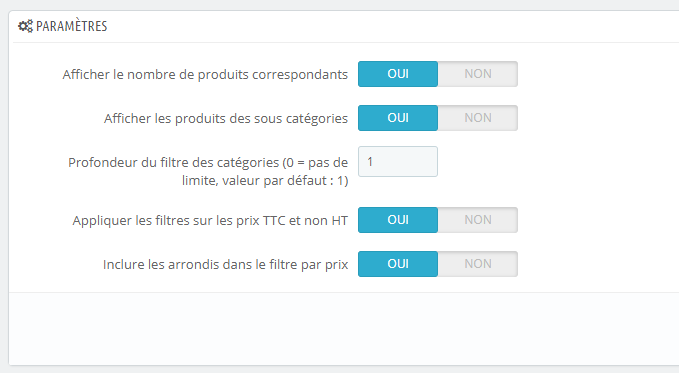Click blank header space right of PARAMÈTRES

[x=390, y=26]
